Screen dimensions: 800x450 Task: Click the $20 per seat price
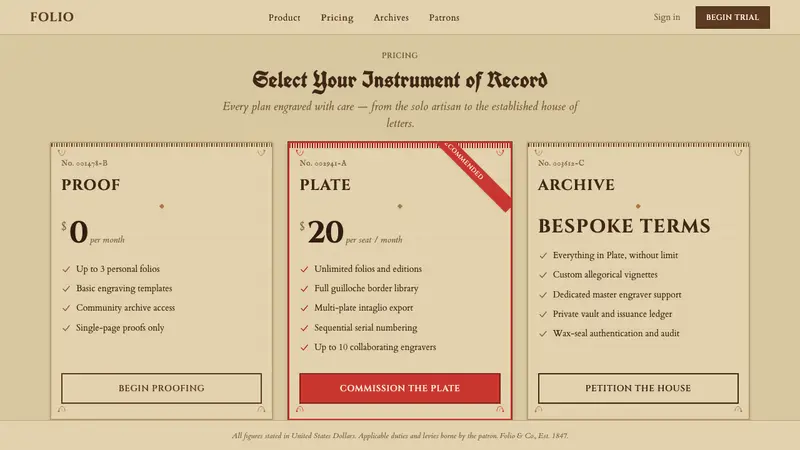pos(351,233)
